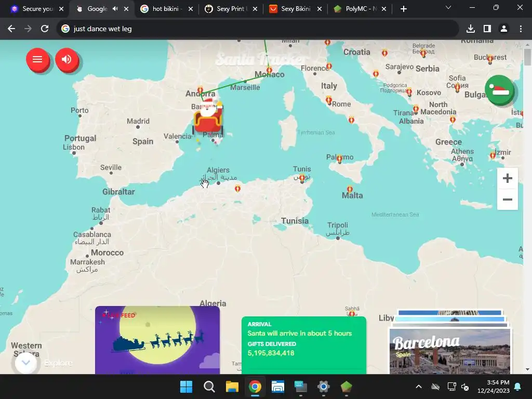Viewport: 532px width, 399px height.
Task: Click the Casablanca label on the map
Action: [92, 234]
